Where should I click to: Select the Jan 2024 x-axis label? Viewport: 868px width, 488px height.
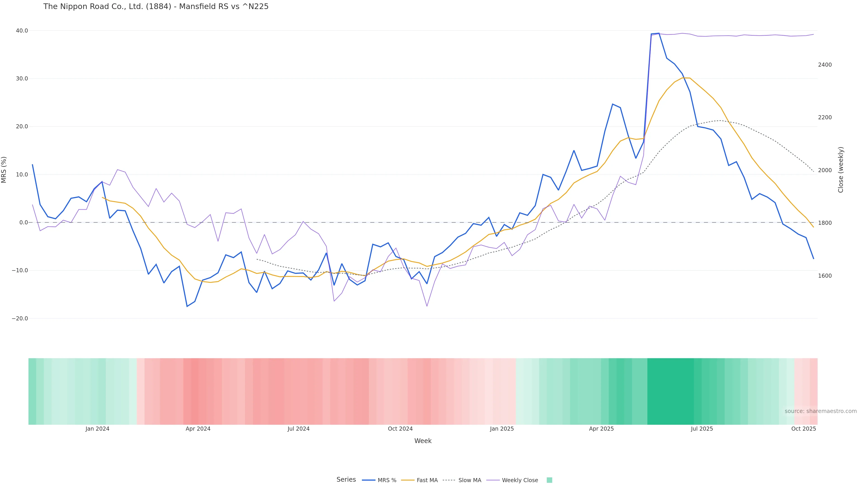97,429
